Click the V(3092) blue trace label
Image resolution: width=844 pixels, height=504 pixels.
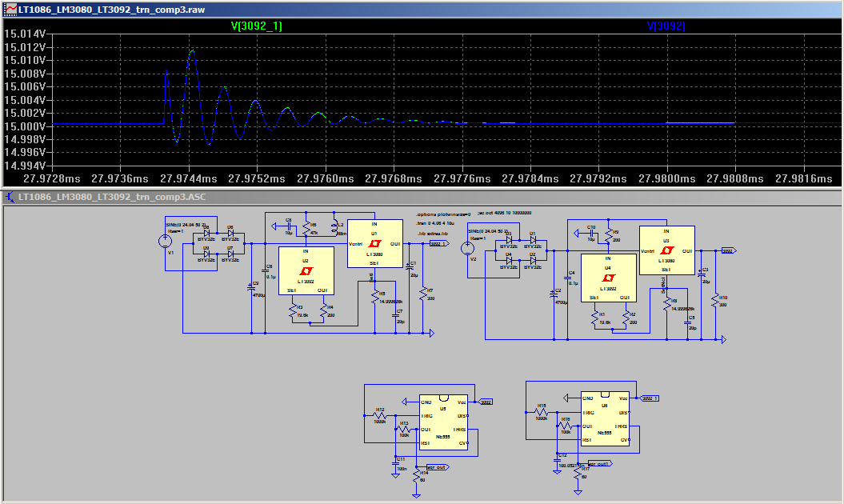tap(666, 26)
